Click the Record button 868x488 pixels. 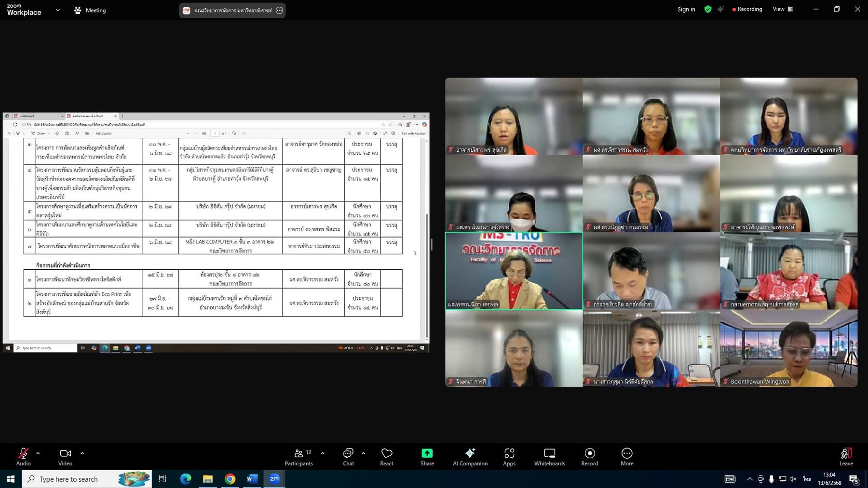pos(589,457)
